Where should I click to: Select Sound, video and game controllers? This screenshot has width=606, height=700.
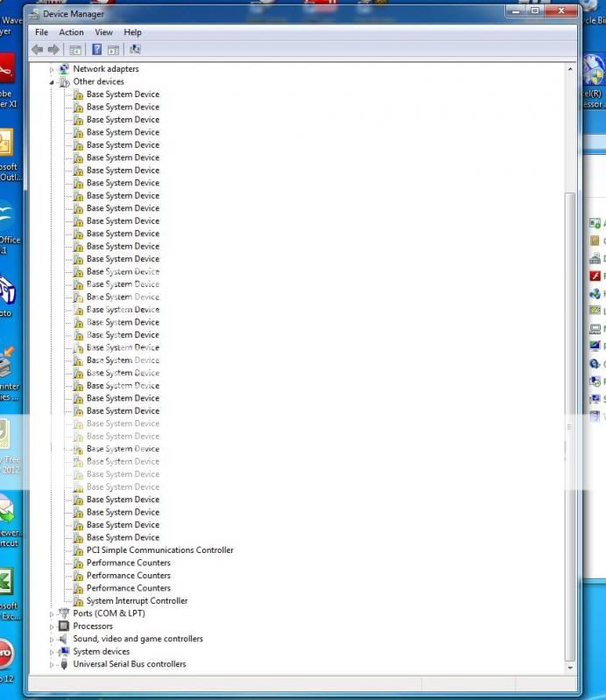coord(137,639)
